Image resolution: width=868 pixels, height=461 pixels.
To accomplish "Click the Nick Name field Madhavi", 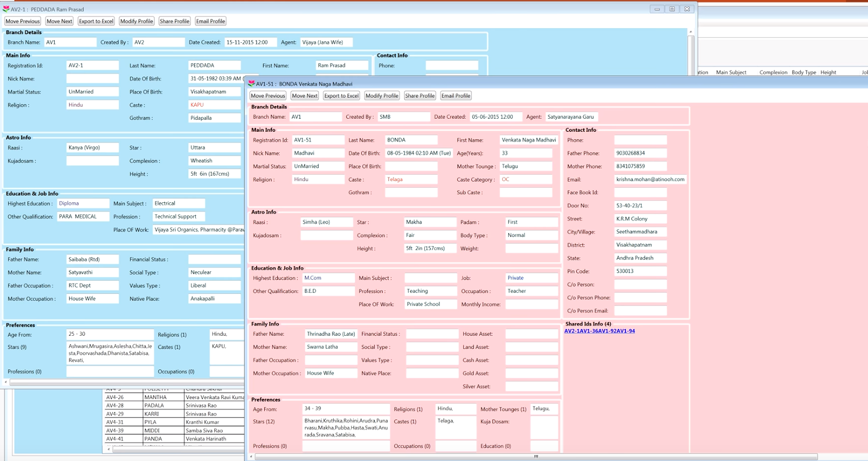I will point(318,153).
